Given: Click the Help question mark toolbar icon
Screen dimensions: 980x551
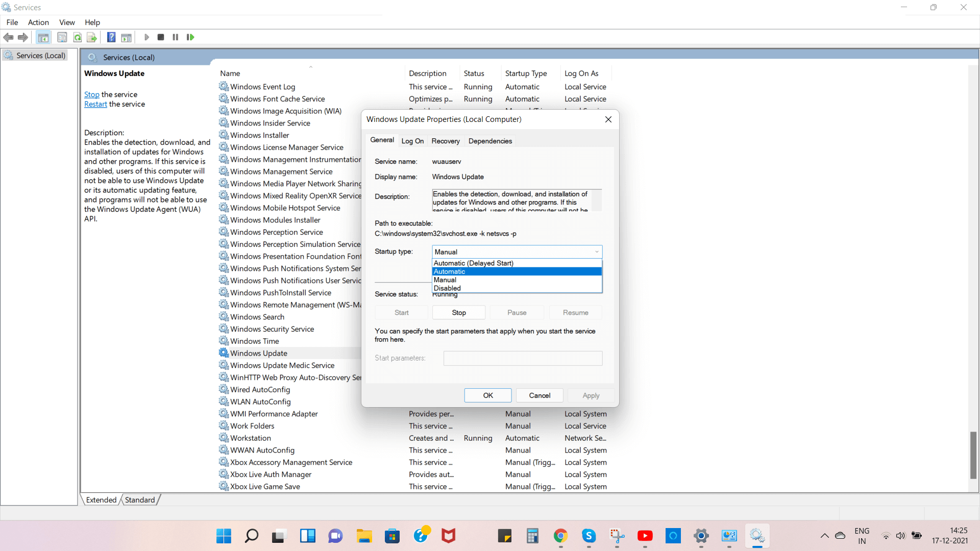Looking at the screenshot, I should pos(111,37).
